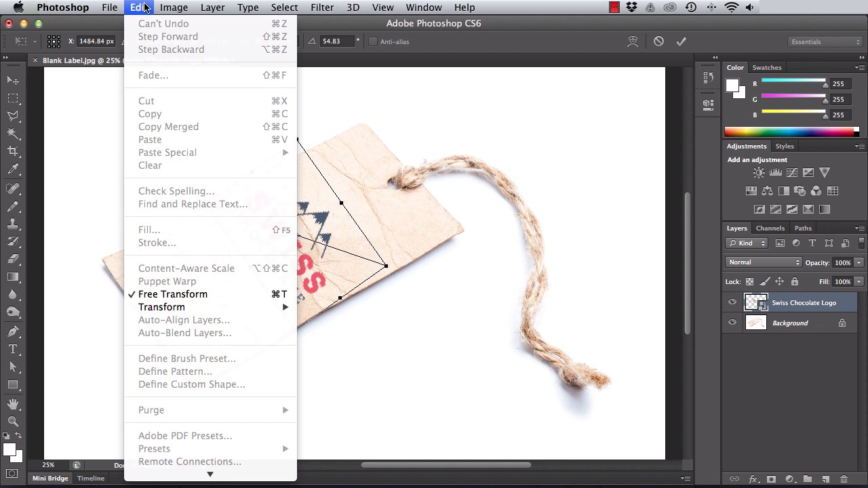868x488 pixels.
Task: Select the Zoom tool
Action: pyautogui.click(x=13, y=421)
